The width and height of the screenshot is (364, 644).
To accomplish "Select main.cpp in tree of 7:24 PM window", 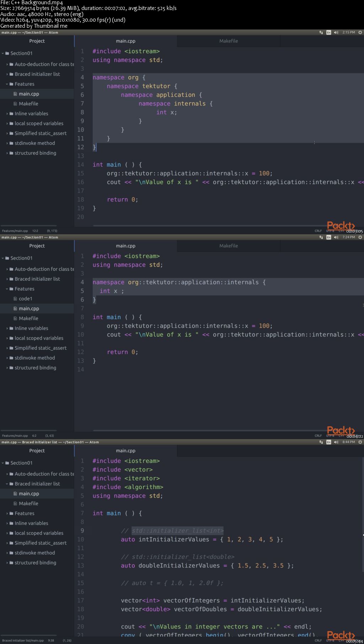I will (x=29, y=309).
